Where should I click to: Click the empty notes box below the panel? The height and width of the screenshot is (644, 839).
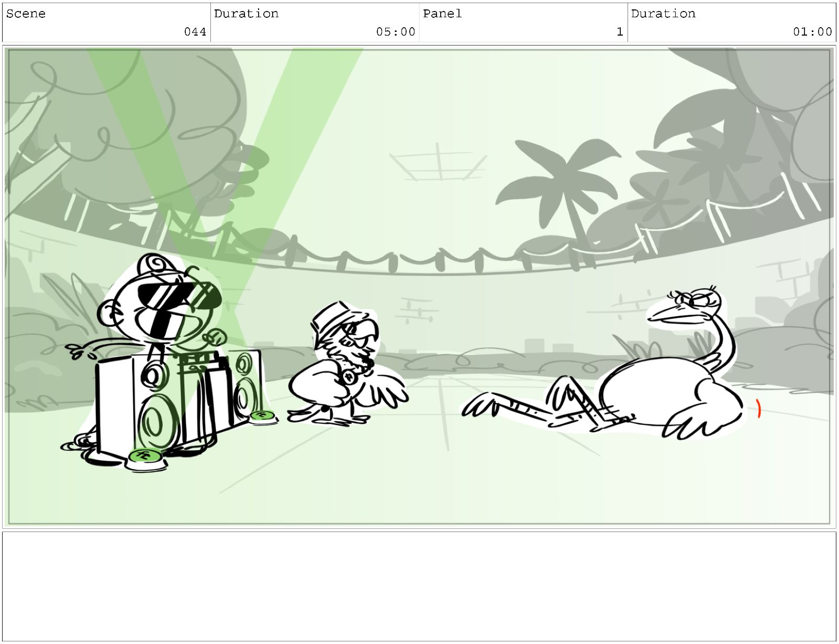tap(419, 586)
